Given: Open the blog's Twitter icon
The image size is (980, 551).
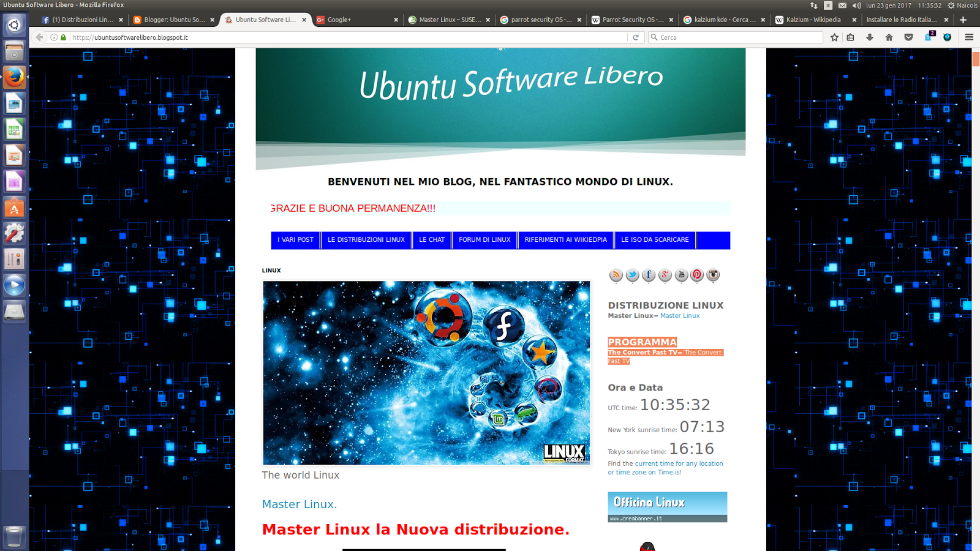Looking at the screenshot, I should (632, 275).
